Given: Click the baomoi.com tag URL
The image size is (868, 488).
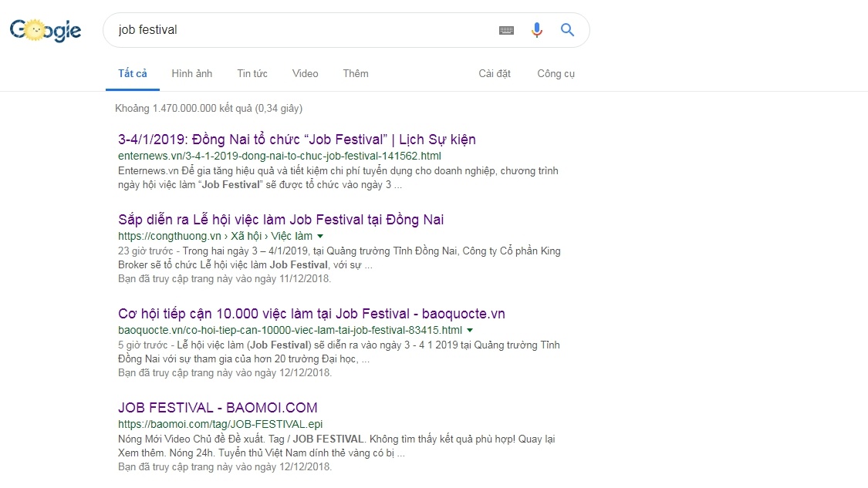Looking at the screenshot, I should [x=220, y=424].
